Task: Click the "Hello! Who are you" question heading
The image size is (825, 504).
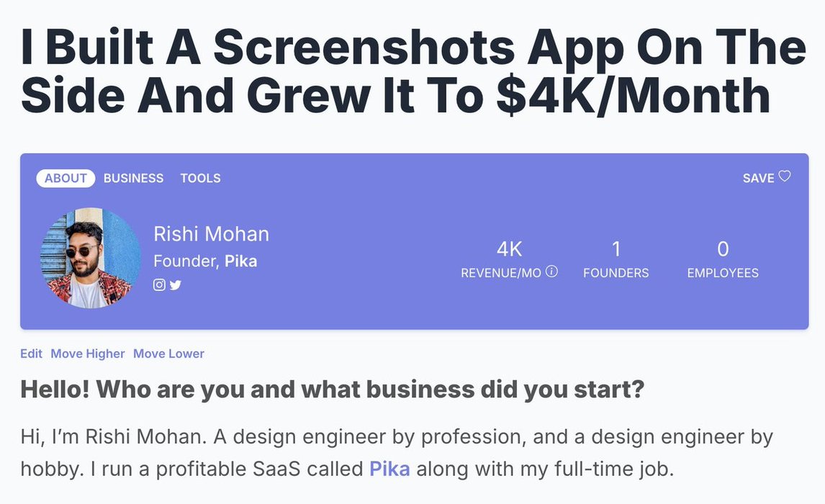Action: (x=332, y=390)
